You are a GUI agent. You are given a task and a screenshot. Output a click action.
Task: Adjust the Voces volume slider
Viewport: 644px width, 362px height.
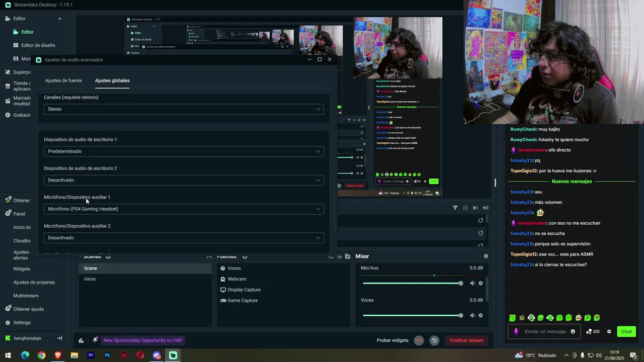click(412, 315)
